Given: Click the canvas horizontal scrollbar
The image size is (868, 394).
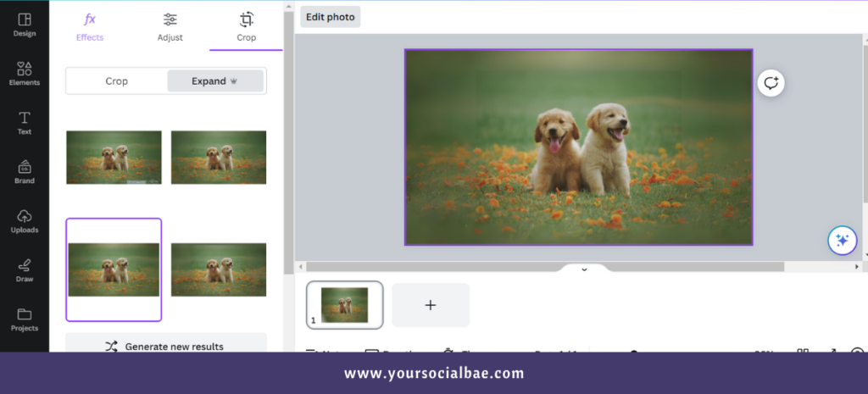Looking at the screenshot, I should (545, 267).
